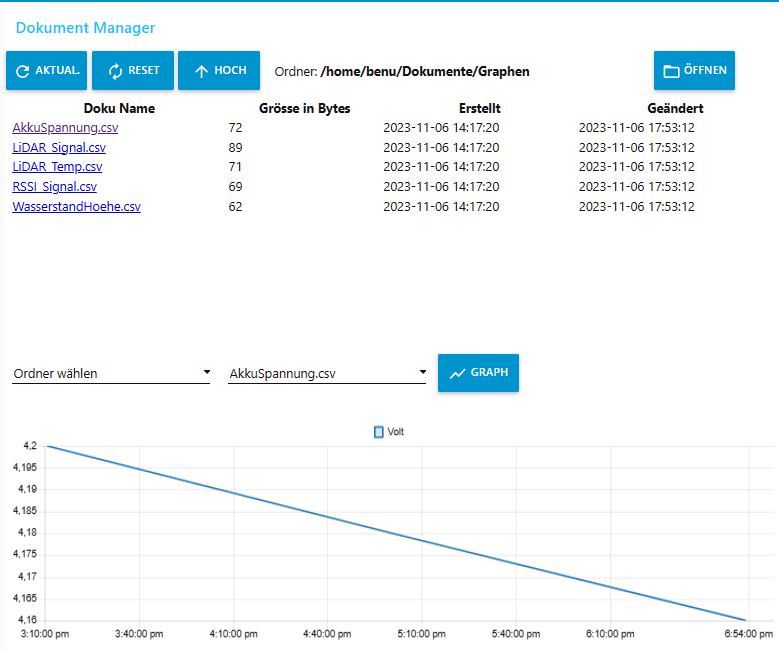Click the circular arrows RESET icon
This screenshot has width=779, height=650.
pos(115,71)
